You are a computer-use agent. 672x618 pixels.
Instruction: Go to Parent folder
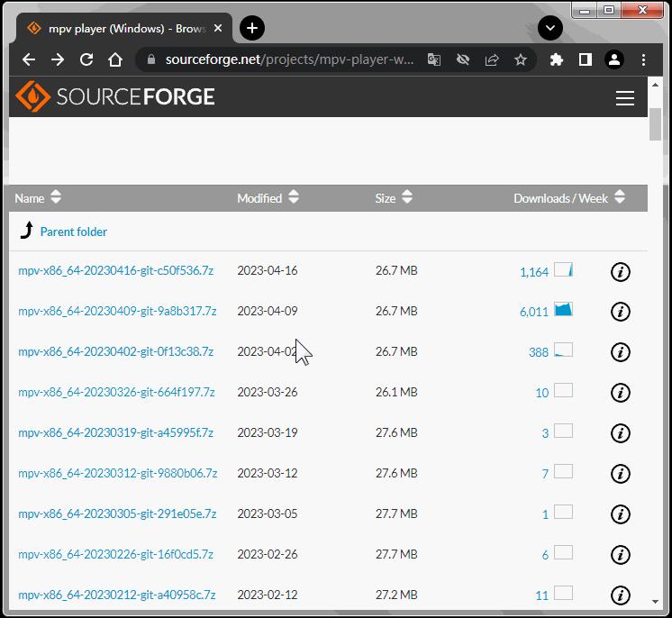[73, 232]
